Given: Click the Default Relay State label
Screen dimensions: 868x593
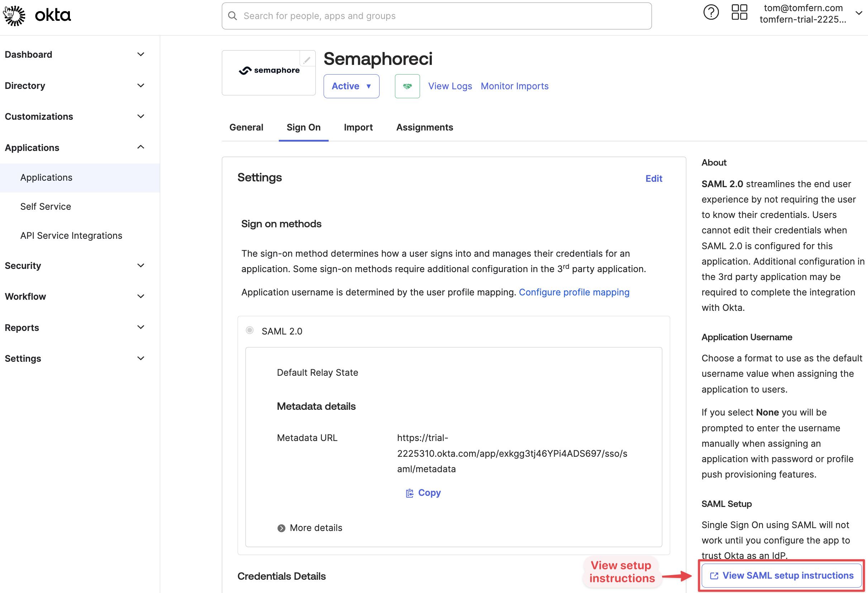Looking at the screenshot, I should coord(318,373).
